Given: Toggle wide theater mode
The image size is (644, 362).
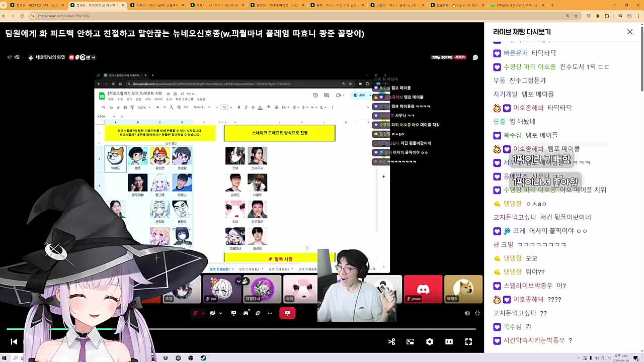Looking at the screenshot, I should coord(449,342).
